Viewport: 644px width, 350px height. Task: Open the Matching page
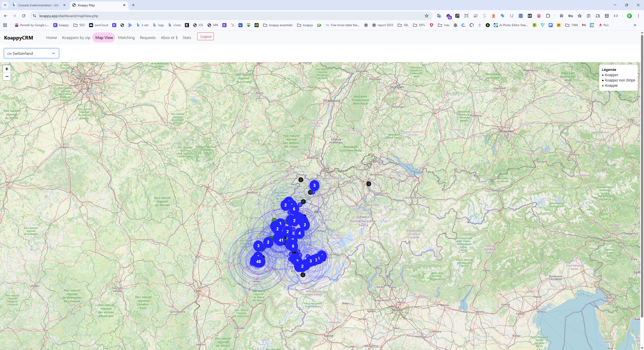(x=127, y=38)
